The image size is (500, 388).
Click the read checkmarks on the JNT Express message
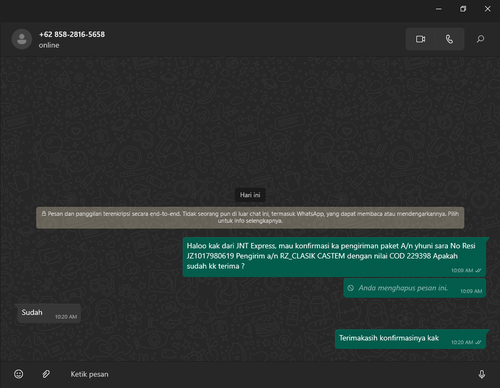478,270
